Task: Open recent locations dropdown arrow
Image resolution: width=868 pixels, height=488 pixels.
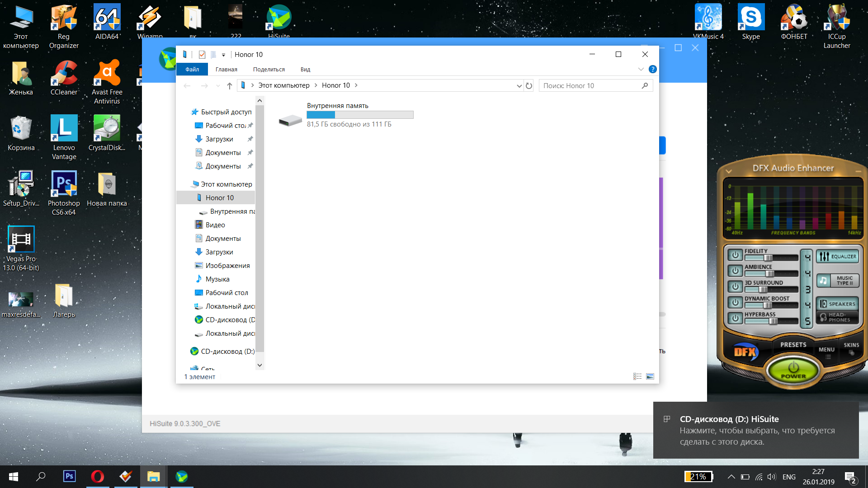Action: (218, 86)
